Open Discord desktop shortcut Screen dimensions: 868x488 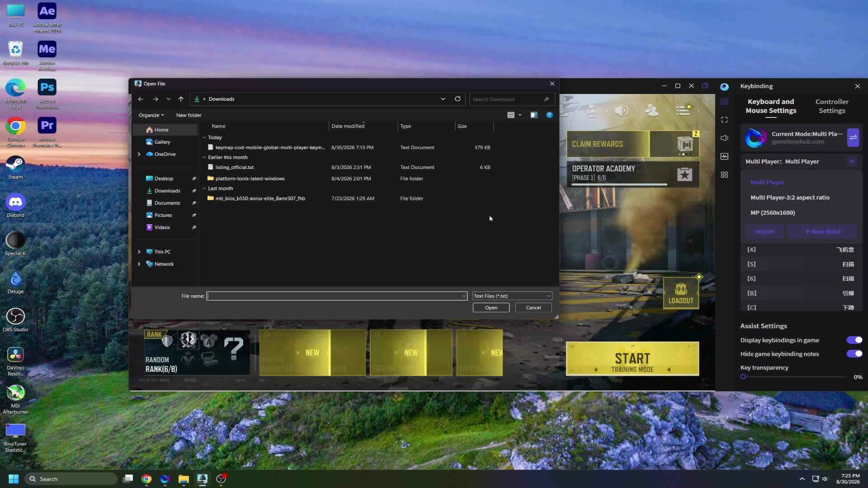coord(15,206)
